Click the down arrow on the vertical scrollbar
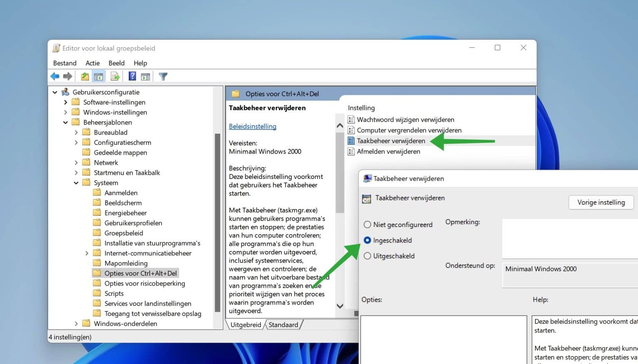 340,306
